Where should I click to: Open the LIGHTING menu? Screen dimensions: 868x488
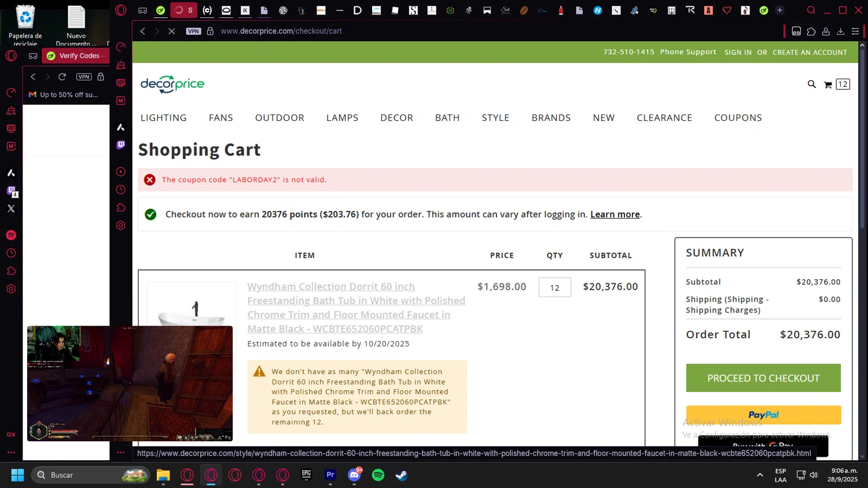coord(164,118)
